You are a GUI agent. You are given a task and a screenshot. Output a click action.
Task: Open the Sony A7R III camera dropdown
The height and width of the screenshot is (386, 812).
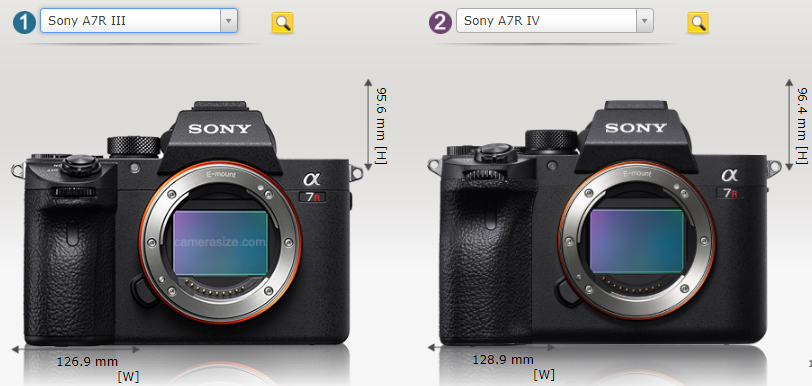(139, 21)
